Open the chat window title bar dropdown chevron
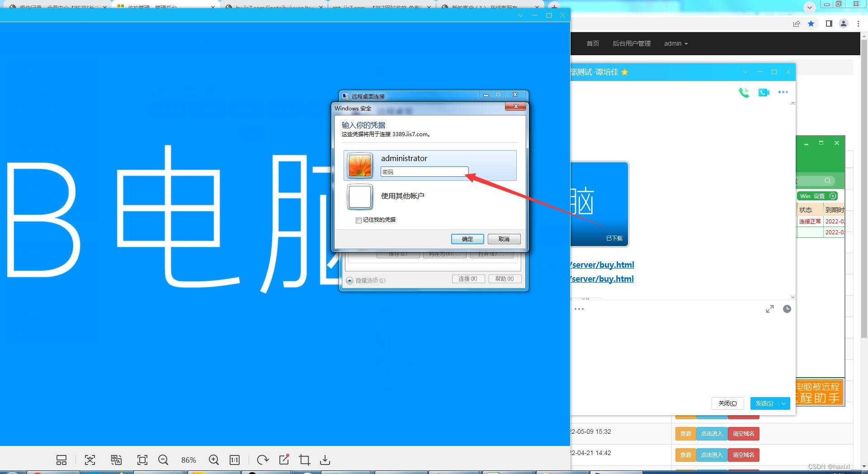The width and height of the screenshot is (868, 474). click(746, 72)
